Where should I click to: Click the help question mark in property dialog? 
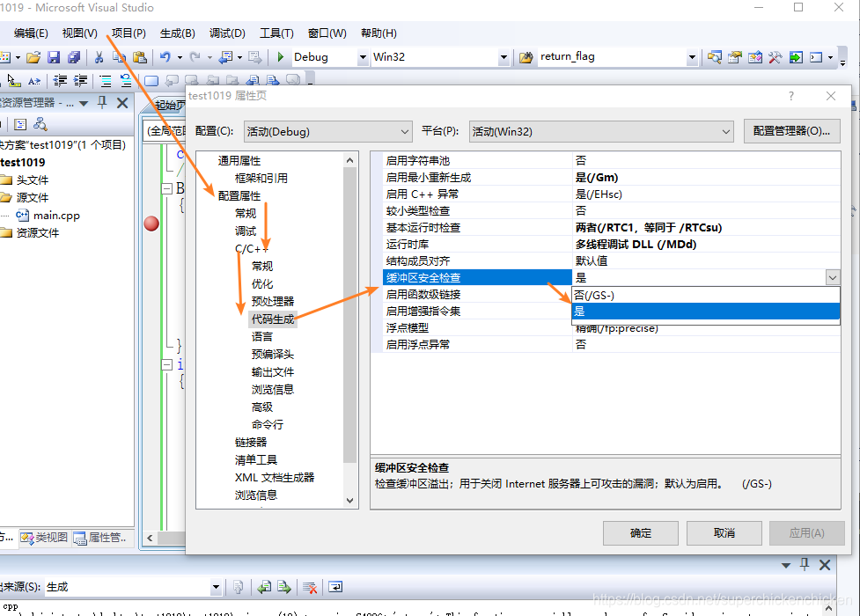tap(790, 96)
